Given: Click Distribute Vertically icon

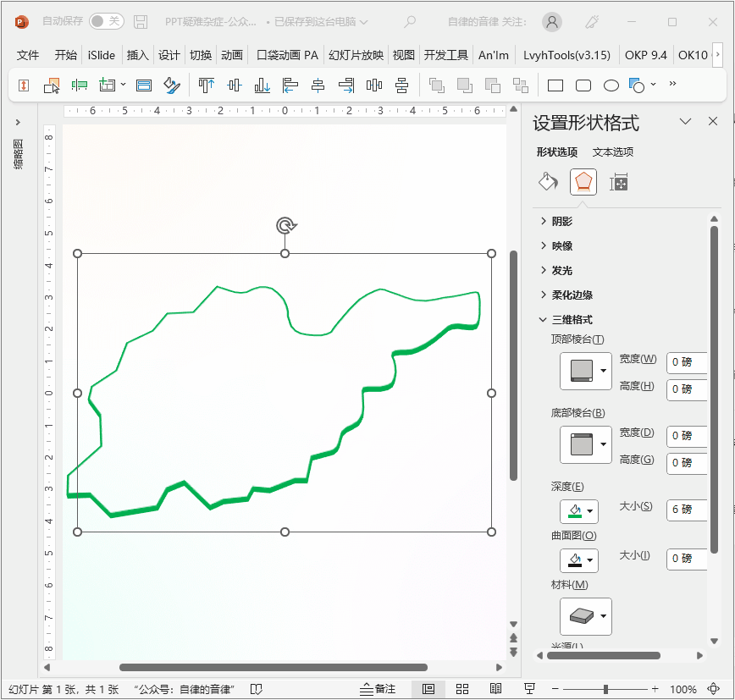Looking at the screenshot, I should [401, 85].
